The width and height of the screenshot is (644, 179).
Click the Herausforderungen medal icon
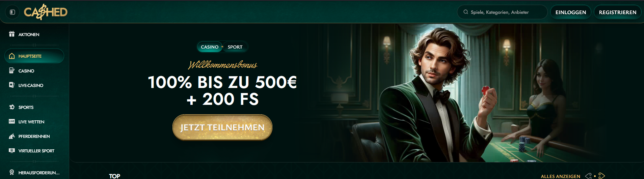pos(12,172)
